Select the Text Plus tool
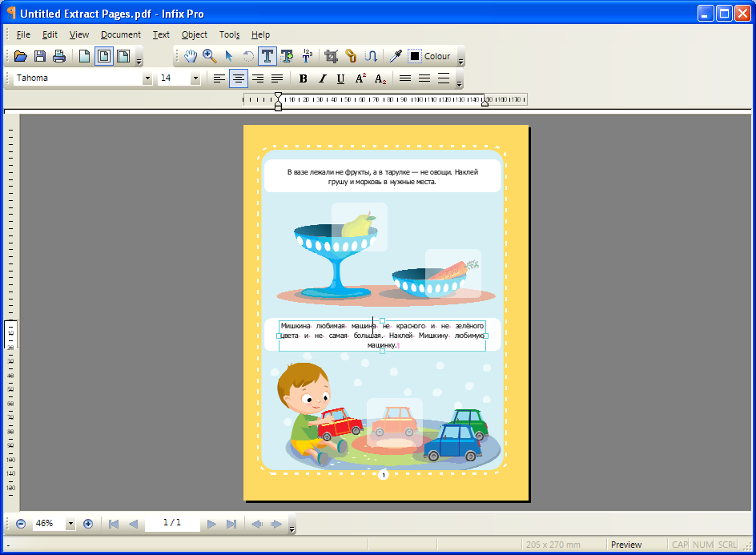Viewport: 756px width, 555px height. pyautogui.click(x=287, y=56)
